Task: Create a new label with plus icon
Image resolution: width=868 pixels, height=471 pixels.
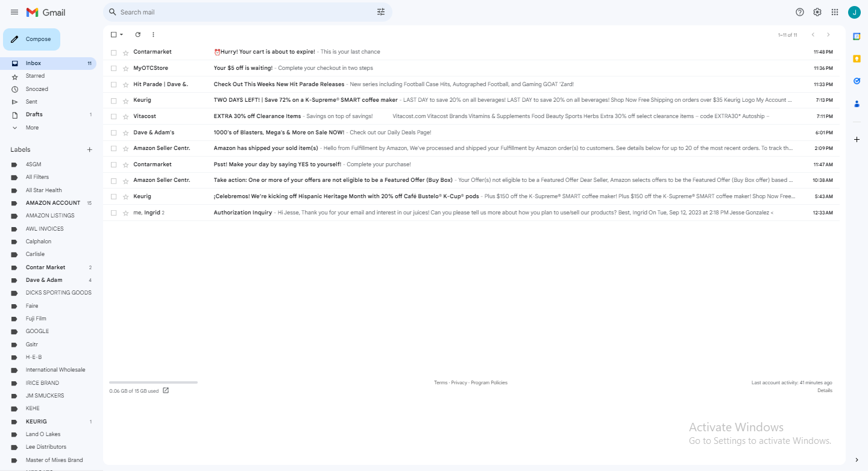Action: [x=89, y=149]
